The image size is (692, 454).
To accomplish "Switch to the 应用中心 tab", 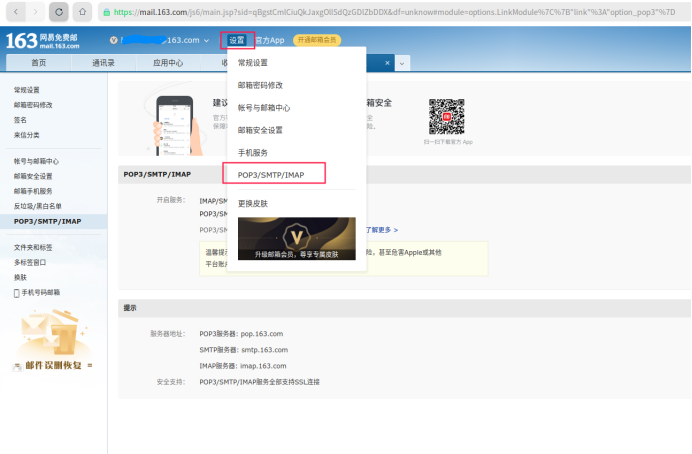I will pos(168,63).
